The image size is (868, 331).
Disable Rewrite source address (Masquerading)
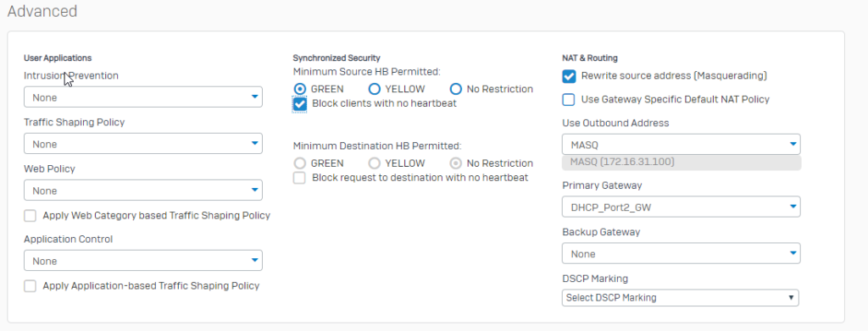(x=569, y=75)
